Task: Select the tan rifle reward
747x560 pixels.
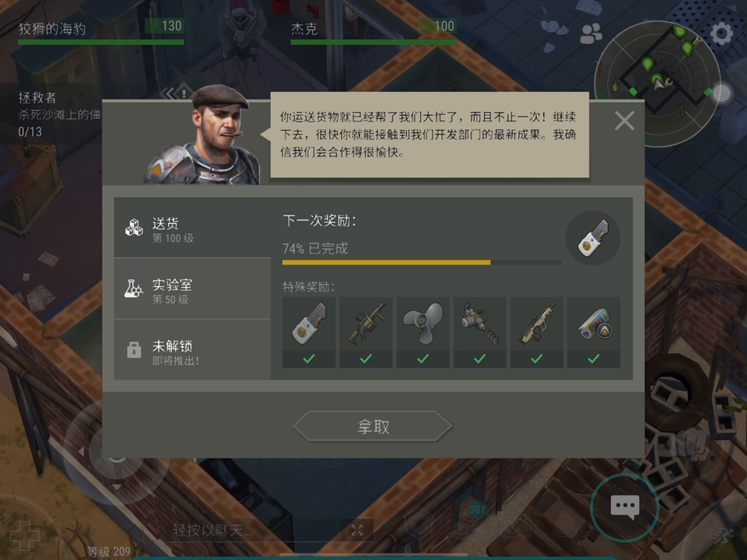Action: point(536,324)
